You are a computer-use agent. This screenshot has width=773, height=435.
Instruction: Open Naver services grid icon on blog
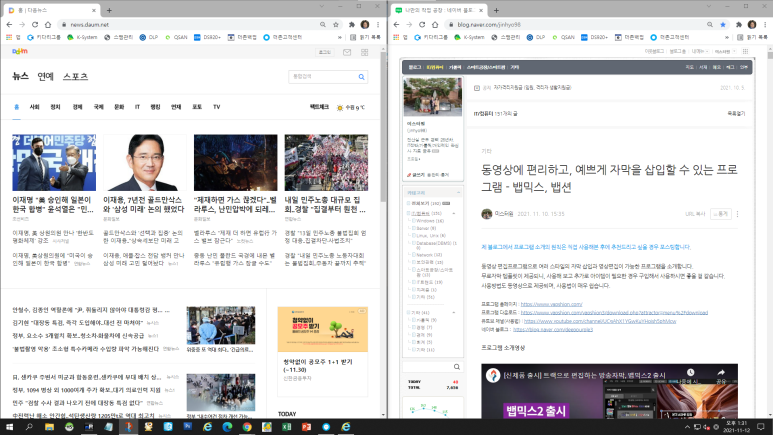(x=745, y=51)
